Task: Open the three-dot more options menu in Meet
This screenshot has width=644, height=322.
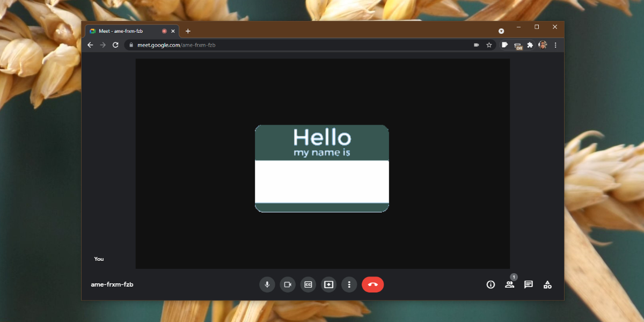Action: 349,284
